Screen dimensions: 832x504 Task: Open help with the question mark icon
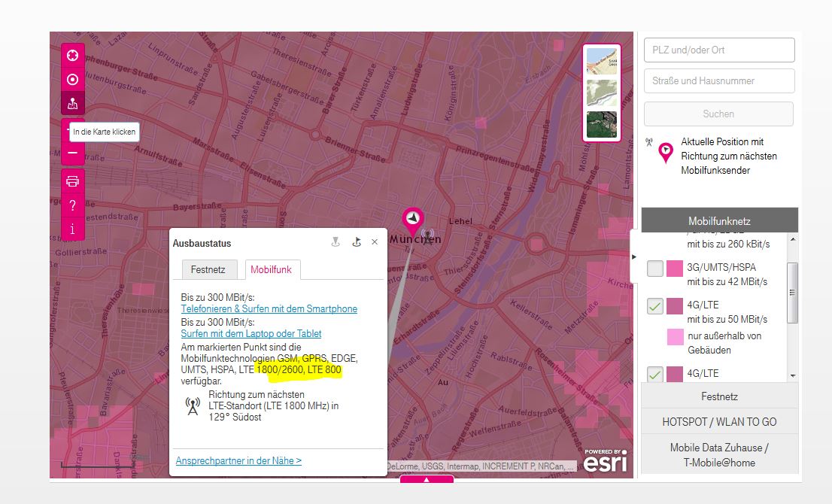pos(73,205)
